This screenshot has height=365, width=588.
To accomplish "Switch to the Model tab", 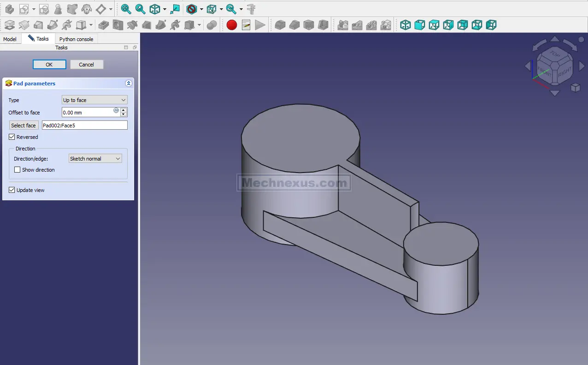I will click(10, 39).
